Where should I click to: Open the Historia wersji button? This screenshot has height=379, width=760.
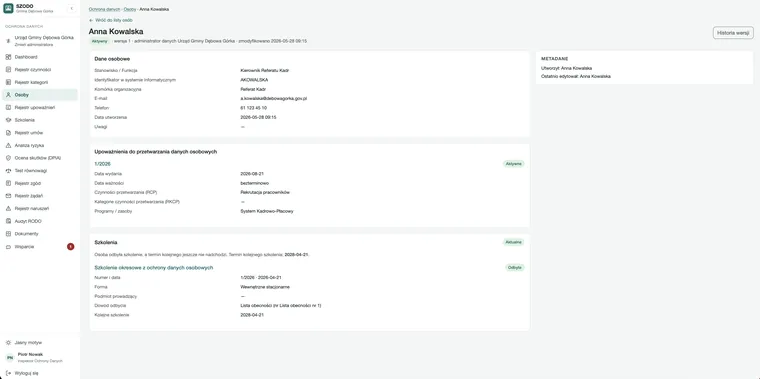pyautogui.click(x=733, y=33)
